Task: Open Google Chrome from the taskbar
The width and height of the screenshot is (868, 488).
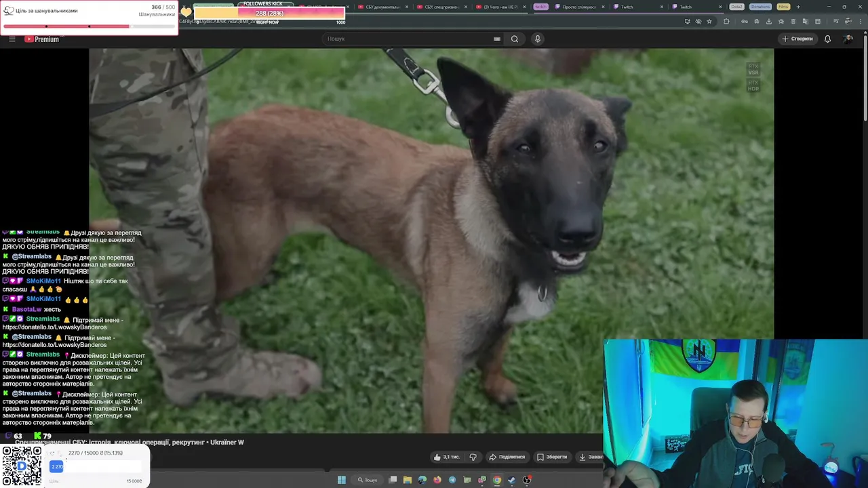Action: 497,480
